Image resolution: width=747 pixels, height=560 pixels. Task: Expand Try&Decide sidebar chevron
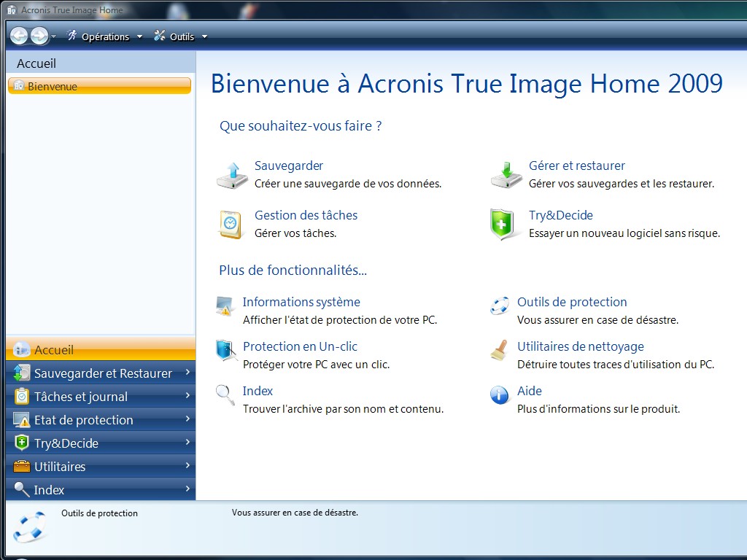point(187,442)
